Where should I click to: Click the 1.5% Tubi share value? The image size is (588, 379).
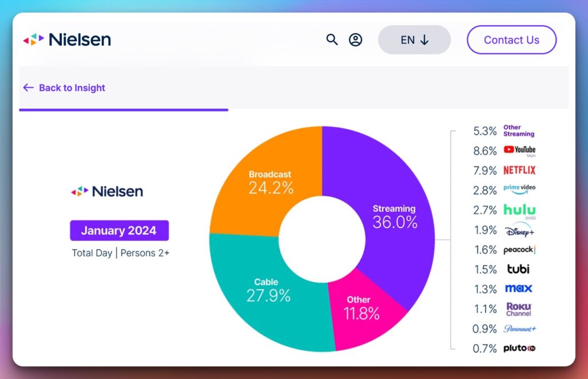(x=486, y=270)
